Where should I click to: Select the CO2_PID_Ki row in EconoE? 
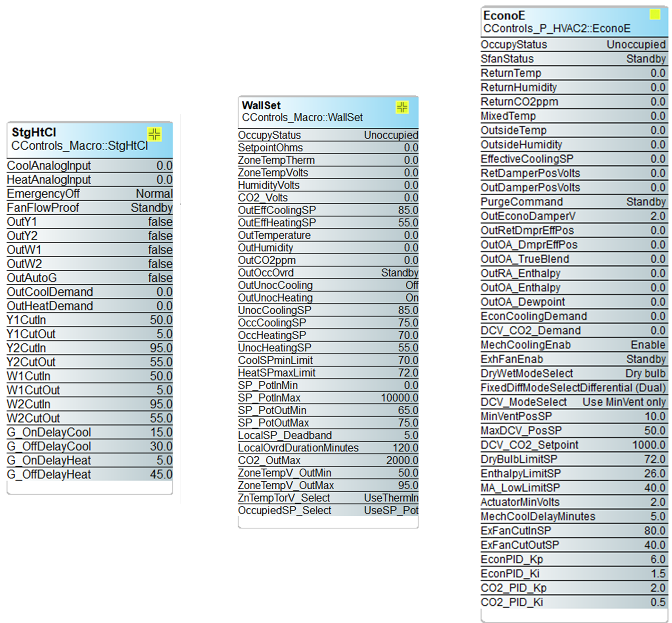pos(573,602)
